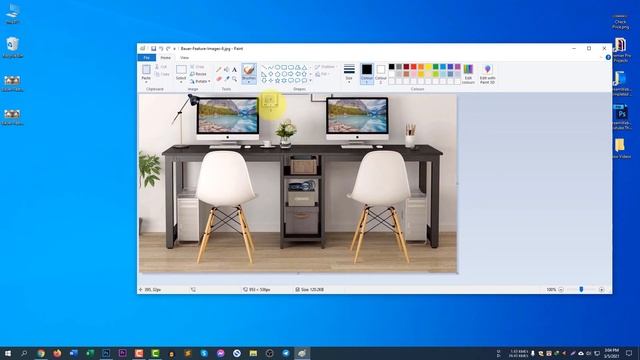Pick the purple palette swatch
Viewport: 640px width, 360px height.
[x=458, y=67]
